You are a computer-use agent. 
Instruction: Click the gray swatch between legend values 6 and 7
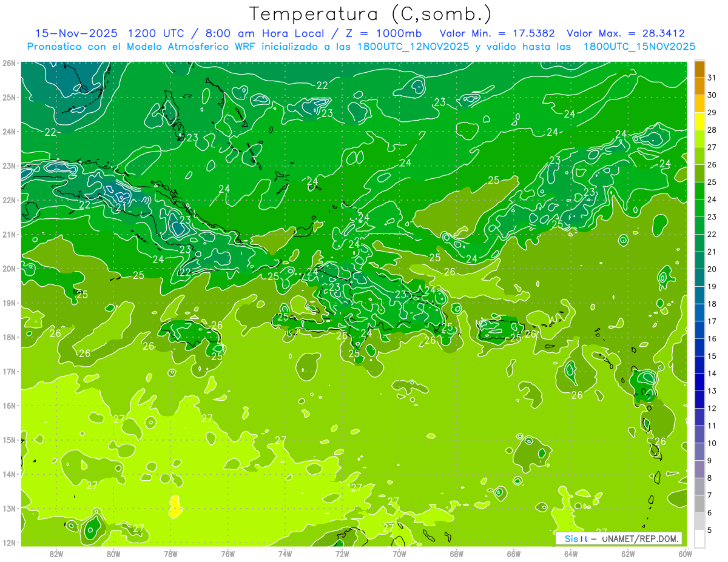point(699,504)
